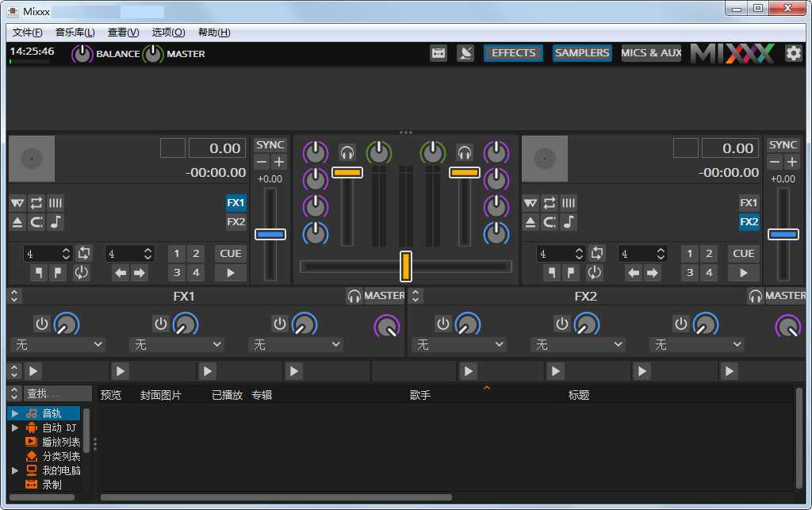Expand the 自动 DJ tree item
This screenshot has height=510, width=812.
(15, 428)
